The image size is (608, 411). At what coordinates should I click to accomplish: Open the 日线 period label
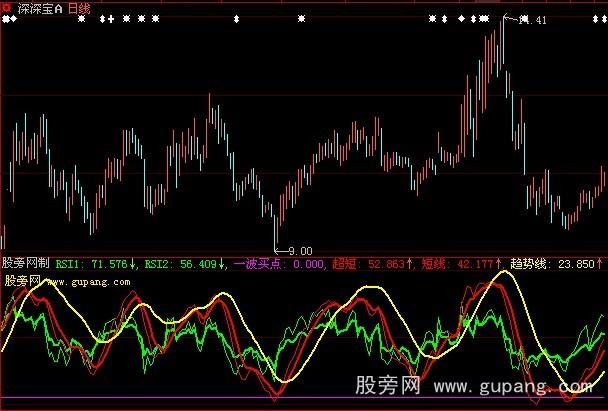coord(79,9)
